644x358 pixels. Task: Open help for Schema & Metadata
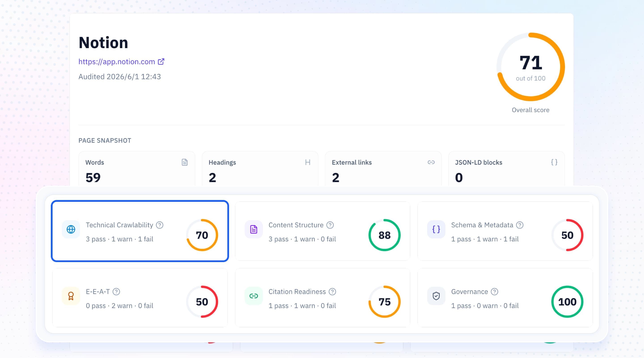[x=520, y=225]
